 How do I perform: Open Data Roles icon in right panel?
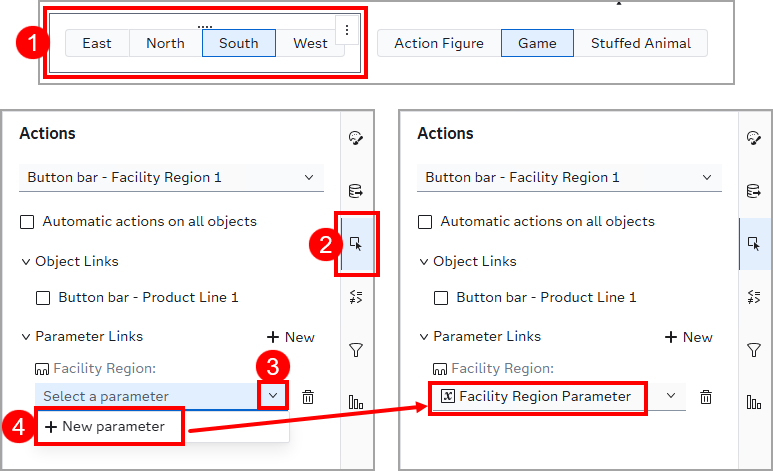[x=754, y=190]
